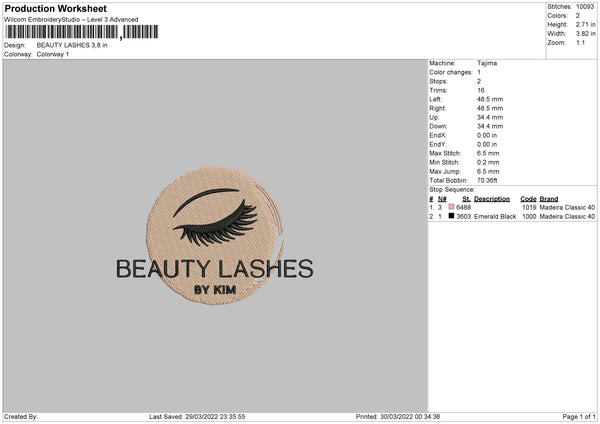Click stitch count 6488 in row 1
This screenshot has height=424, width=600.
coord(463,207)
